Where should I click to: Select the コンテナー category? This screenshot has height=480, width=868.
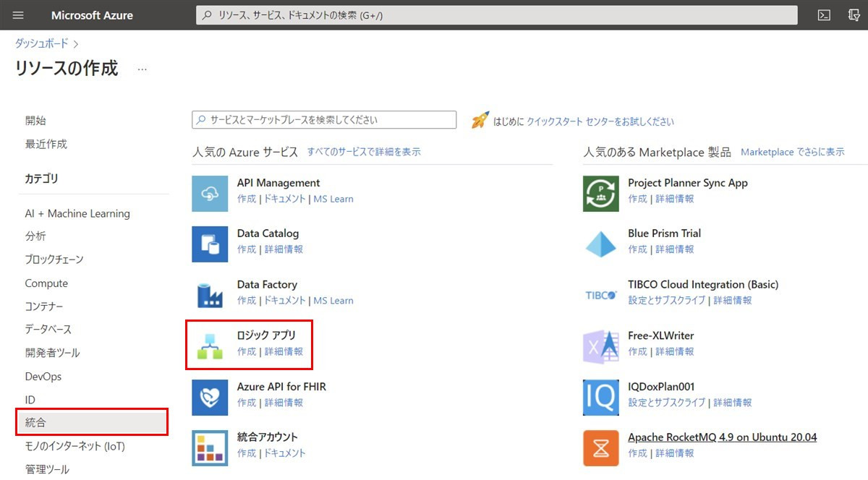(x=44, y=307)
